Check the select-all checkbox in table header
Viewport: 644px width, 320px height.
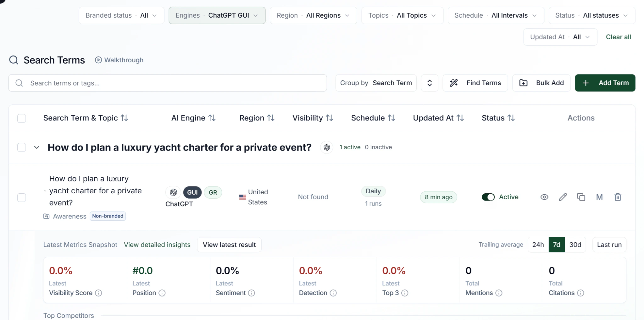(21, 118)
